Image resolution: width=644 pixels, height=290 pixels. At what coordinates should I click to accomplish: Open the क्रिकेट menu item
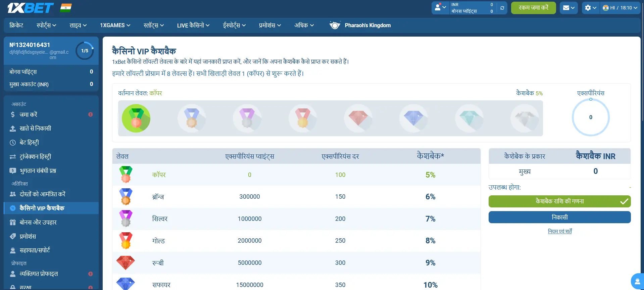[x=16, y=26]
